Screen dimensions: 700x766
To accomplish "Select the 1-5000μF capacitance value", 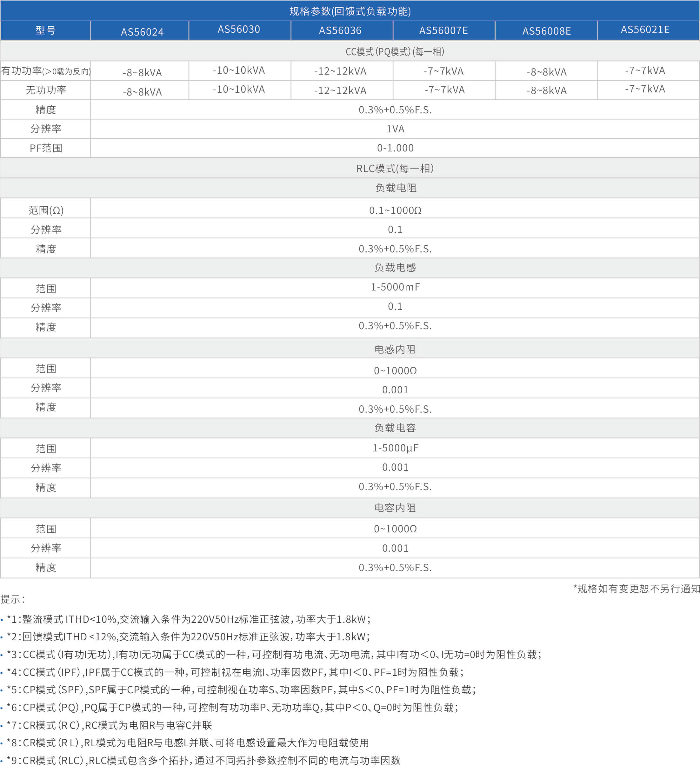I will (395, 448).
